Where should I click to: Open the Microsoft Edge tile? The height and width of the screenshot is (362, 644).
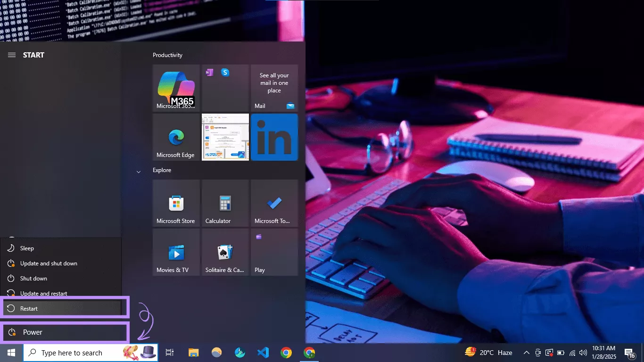(x=176, y=137)
